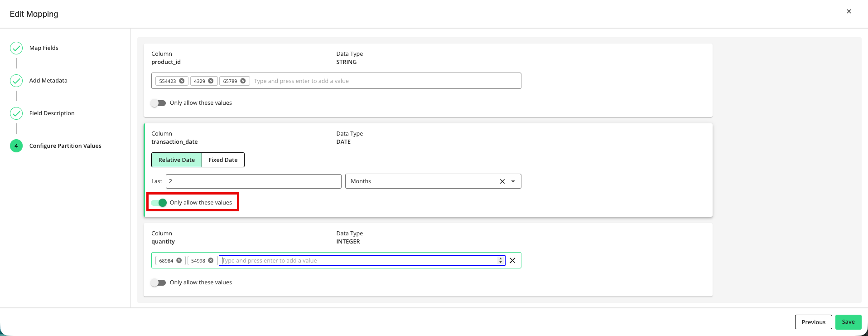Click the Map Fields step checkmark

coord(16,48)
